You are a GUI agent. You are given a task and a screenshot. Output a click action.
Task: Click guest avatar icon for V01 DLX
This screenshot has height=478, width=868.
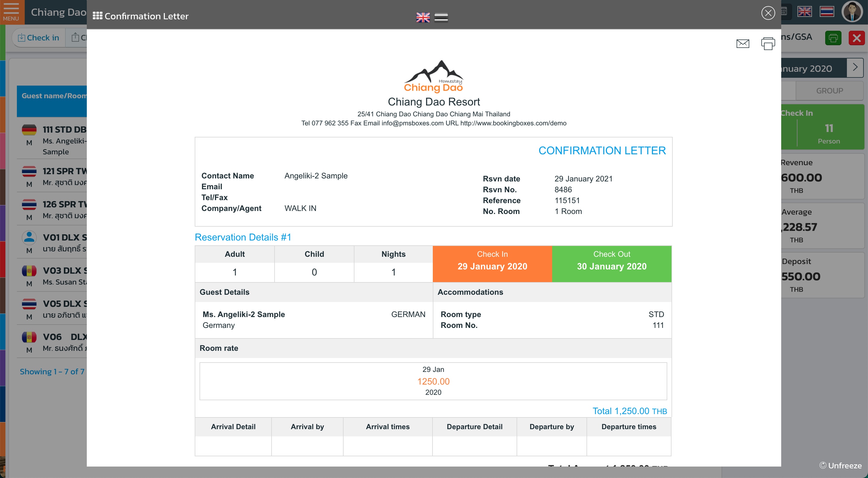pos(29,237)
